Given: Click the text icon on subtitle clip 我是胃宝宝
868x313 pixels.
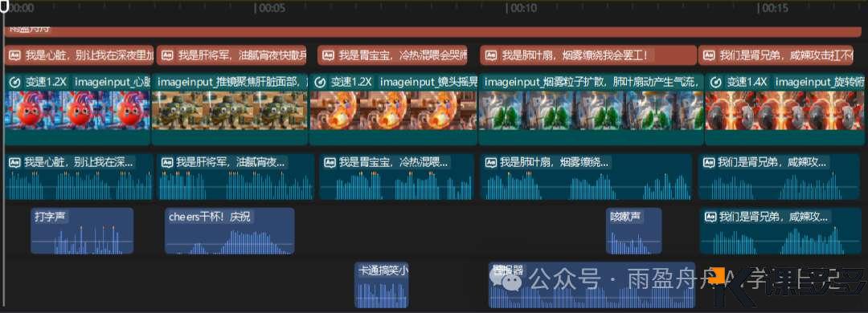Looking at the screenshot, I should (329, 55).
